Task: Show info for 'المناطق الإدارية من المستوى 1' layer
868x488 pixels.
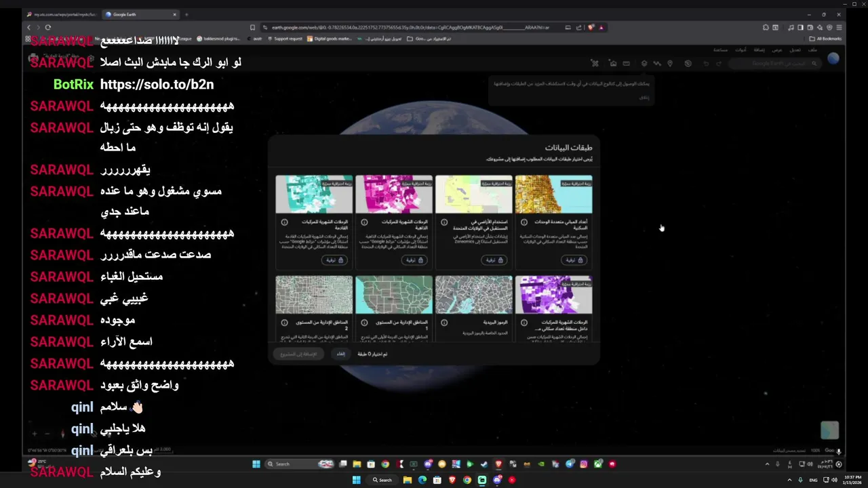Action: click(364, 323)
